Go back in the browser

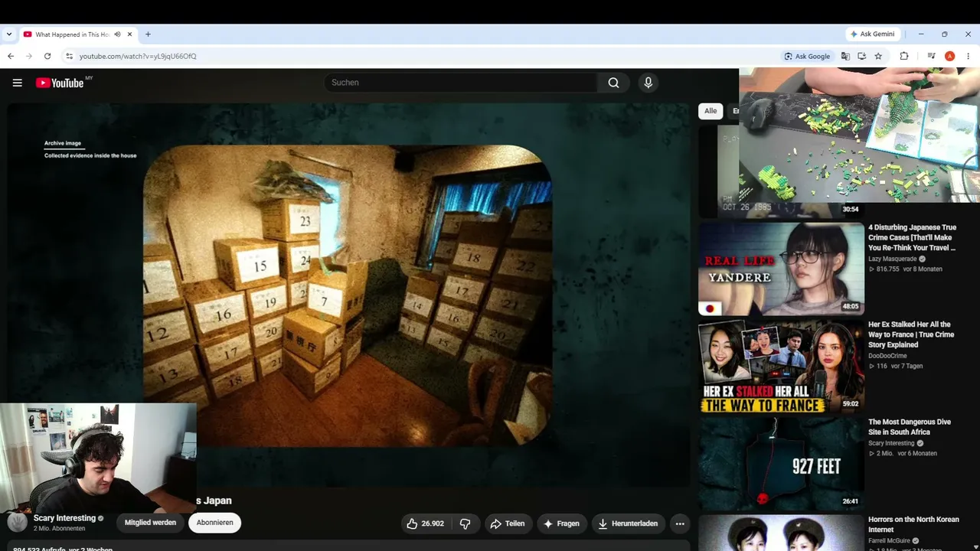click(11, 56)
